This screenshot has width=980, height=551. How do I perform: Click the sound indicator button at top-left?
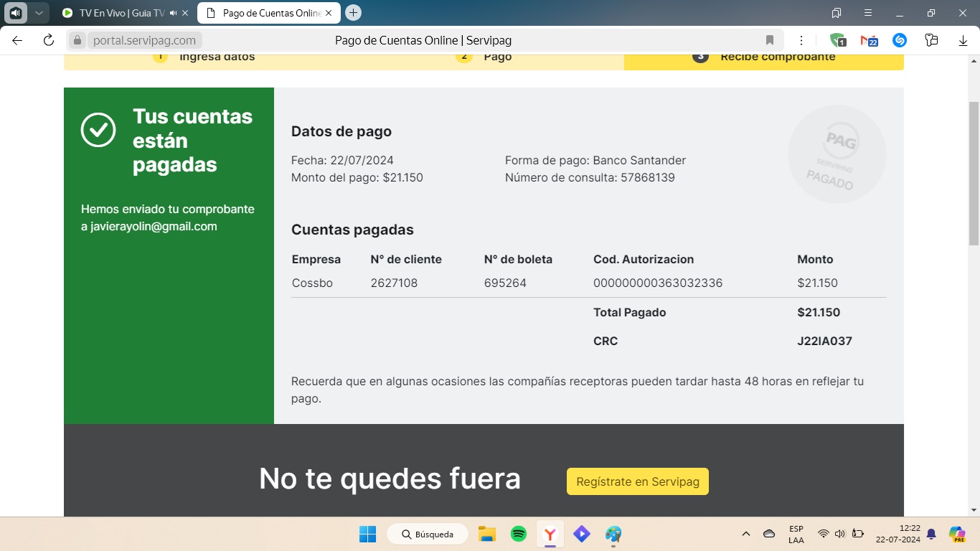click(16, 13)
